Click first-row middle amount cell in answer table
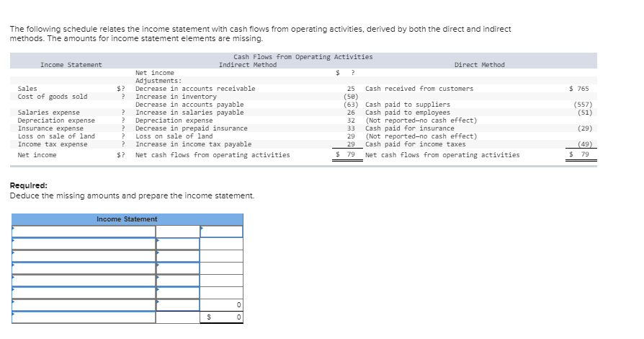This screenshot has height=339, width=644. (178, 232)
